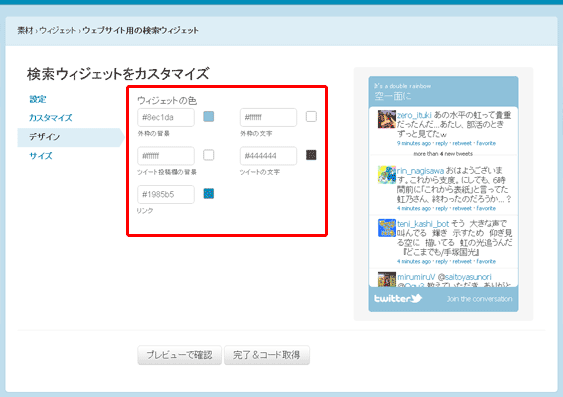Click the 素材 breadcrumb link
Screen dimensions: 563x397
click(x=25, y=31)
